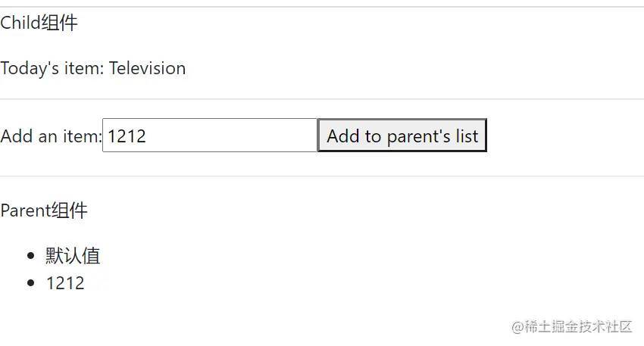This screenshot has height=346, width=644.
Task: Click "item:" in the "Today's item" line
Action: point(81,68)
